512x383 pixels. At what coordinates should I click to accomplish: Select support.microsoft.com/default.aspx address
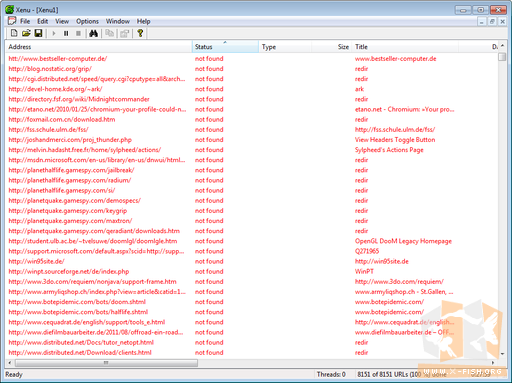point(96,251)
